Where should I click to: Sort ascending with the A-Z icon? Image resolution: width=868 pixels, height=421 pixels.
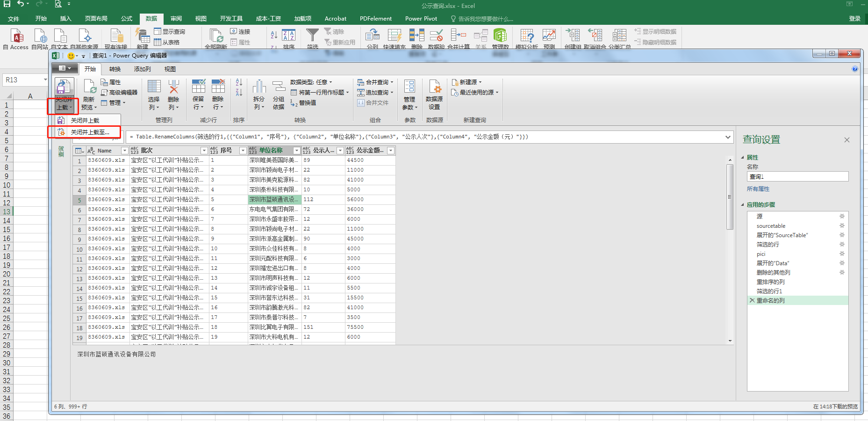coord(239,82)
